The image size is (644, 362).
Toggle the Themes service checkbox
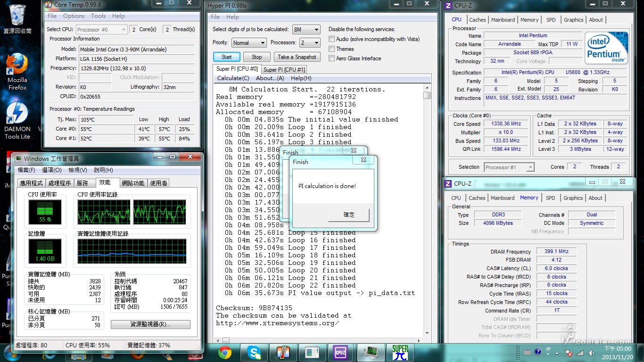(x=332, y=49)
